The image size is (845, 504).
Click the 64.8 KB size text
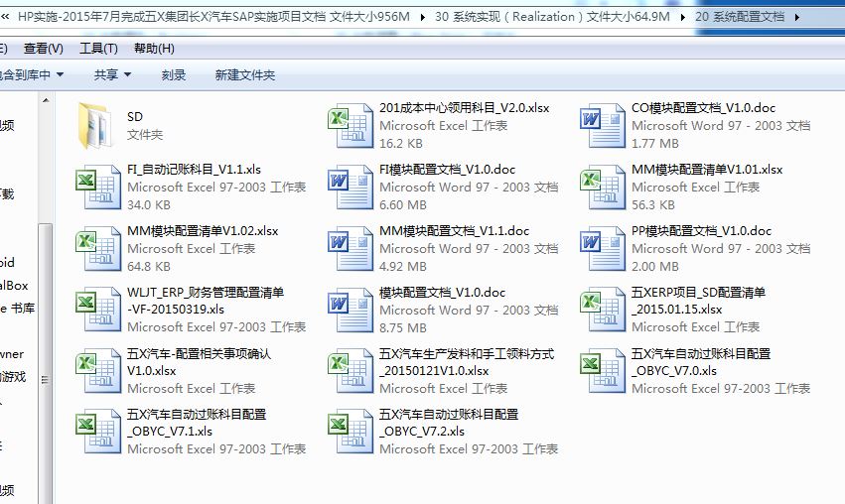[149, 267]
